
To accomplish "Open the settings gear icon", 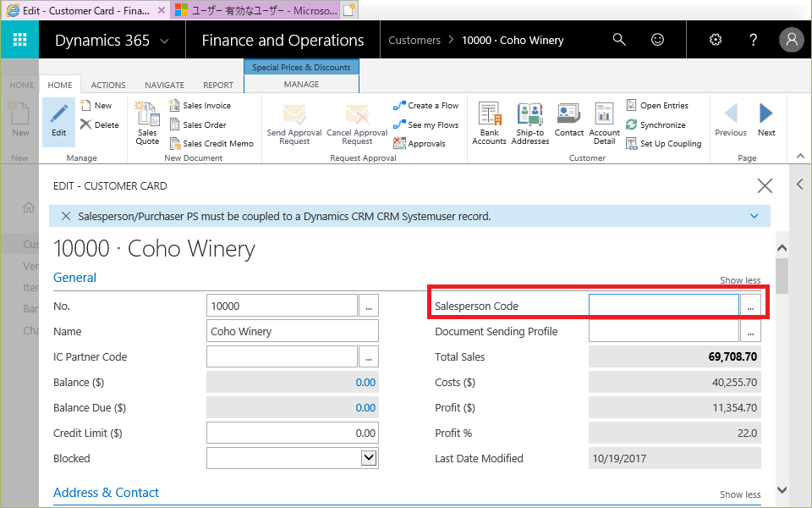I will [x=716, y=40].
